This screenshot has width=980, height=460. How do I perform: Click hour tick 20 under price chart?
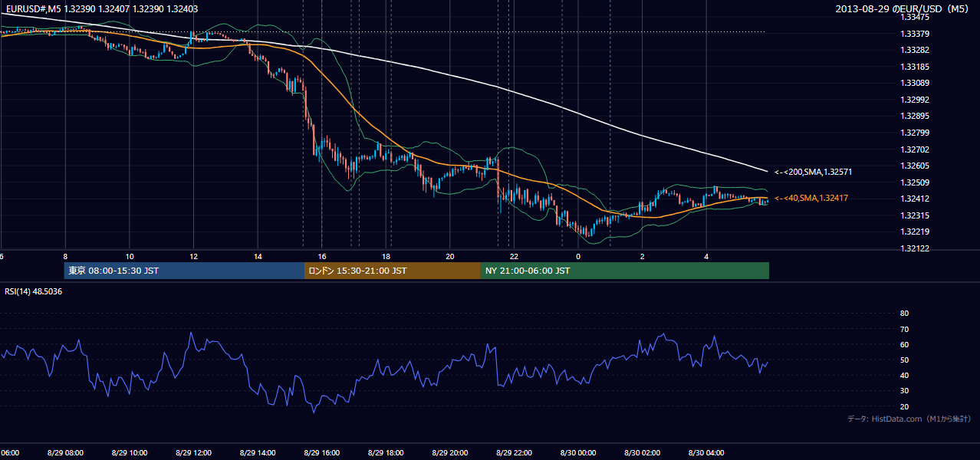pyautogui.click(x=450, y=256)
